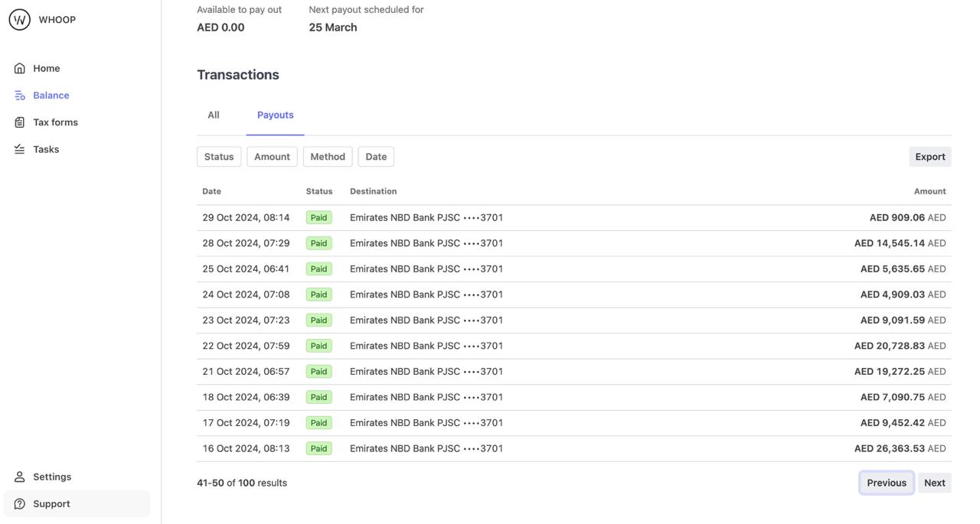Click Paid badge on 22 Oct payout
Viewport: 980px width, 524px height.
[318, 346]
